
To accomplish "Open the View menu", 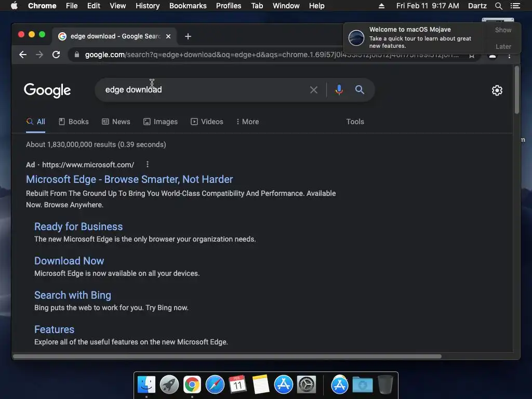I will pyautogui.click(x=118, y=6).
